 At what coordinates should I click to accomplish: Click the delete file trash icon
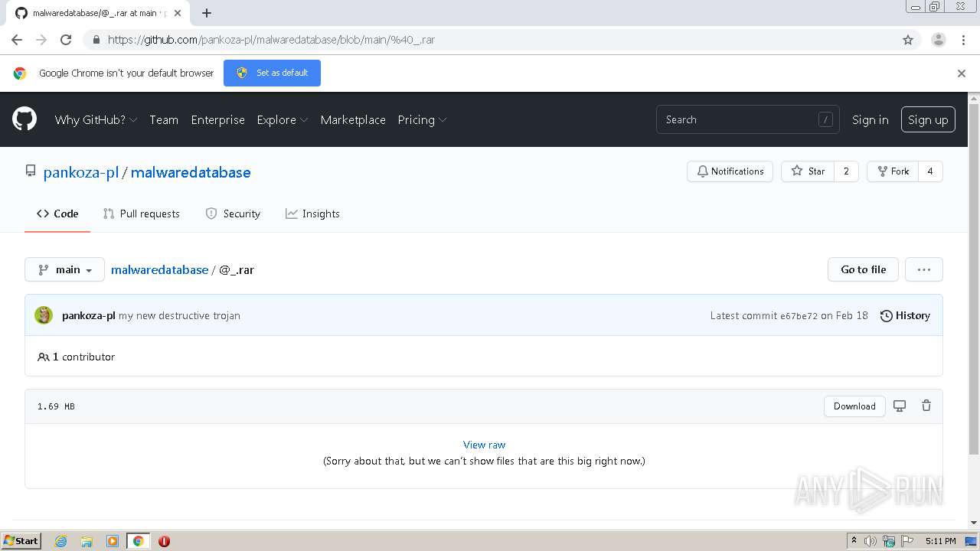926,406
